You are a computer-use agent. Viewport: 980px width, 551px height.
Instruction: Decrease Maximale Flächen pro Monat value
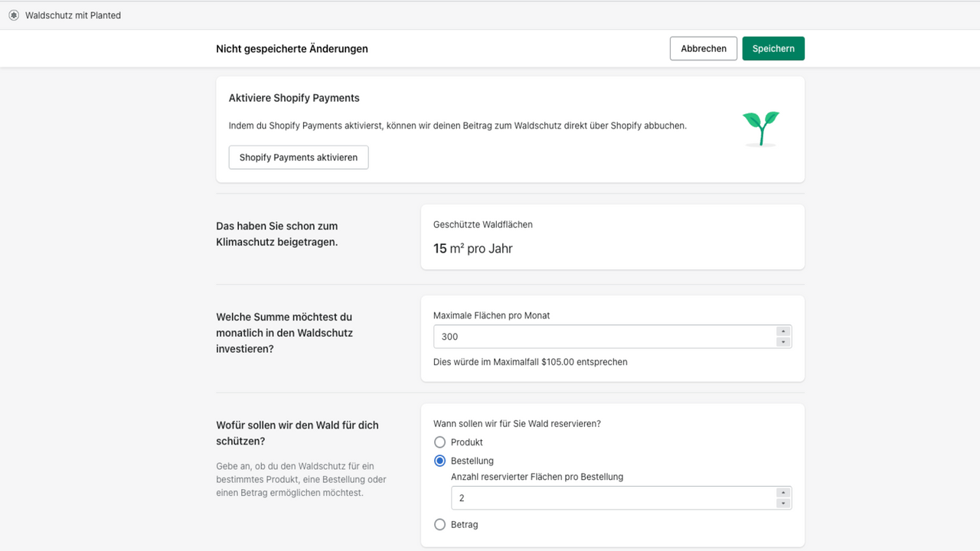[x=782, y=342]
